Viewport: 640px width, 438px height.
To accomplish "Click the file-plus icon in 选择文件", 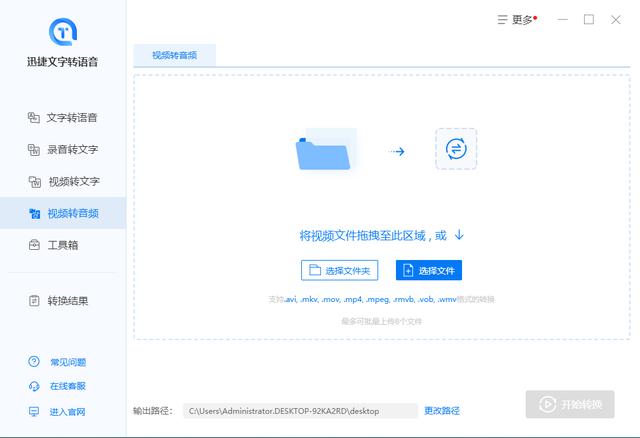I will click(x=408, y=270).
